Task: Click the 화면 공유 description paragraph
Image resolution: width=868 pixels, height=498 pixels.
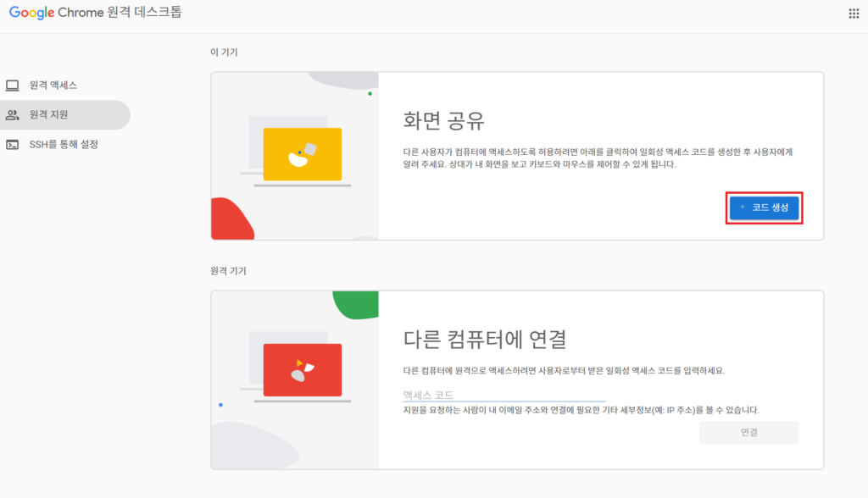Action: (x=598, y=158)
